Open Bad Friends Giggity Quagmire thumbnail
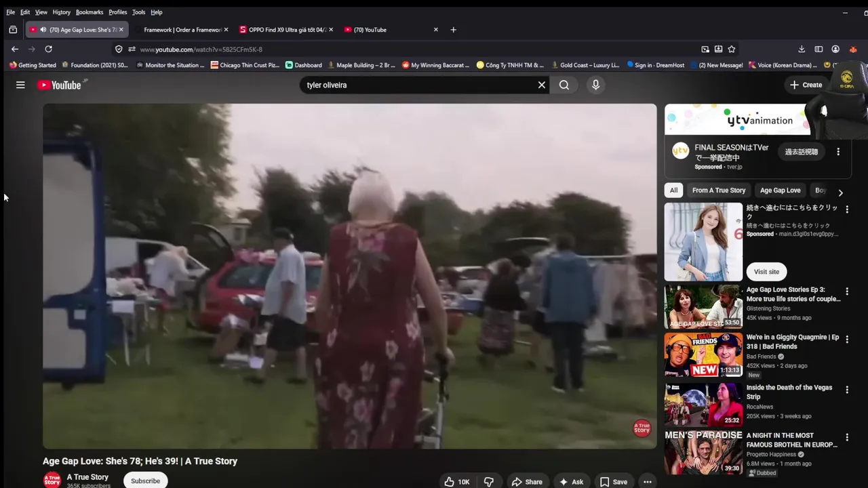 (703, 354)
